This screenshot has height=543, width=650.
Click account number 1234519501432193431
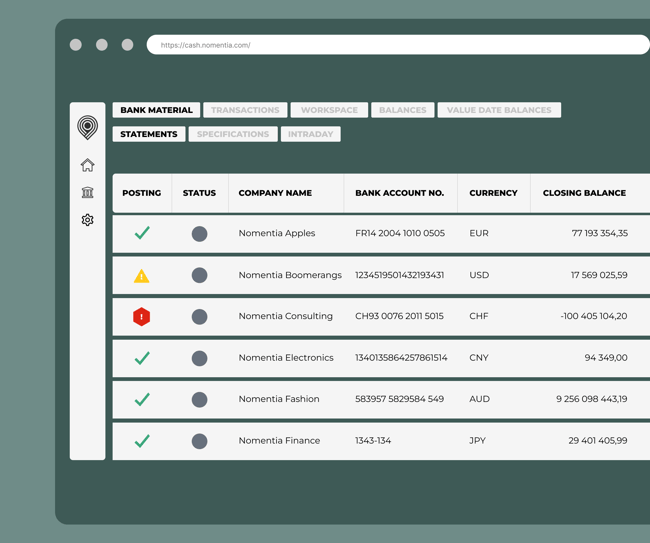(400, 275)
